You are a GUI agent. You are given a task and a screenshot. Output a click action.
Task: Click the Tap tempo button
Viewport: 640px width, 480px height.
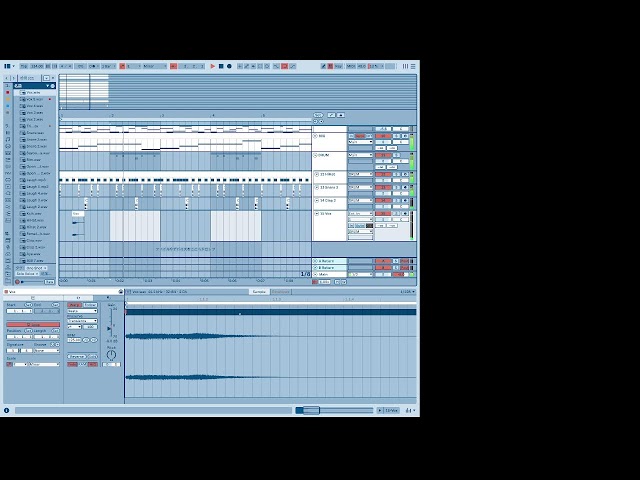(24, 66)
